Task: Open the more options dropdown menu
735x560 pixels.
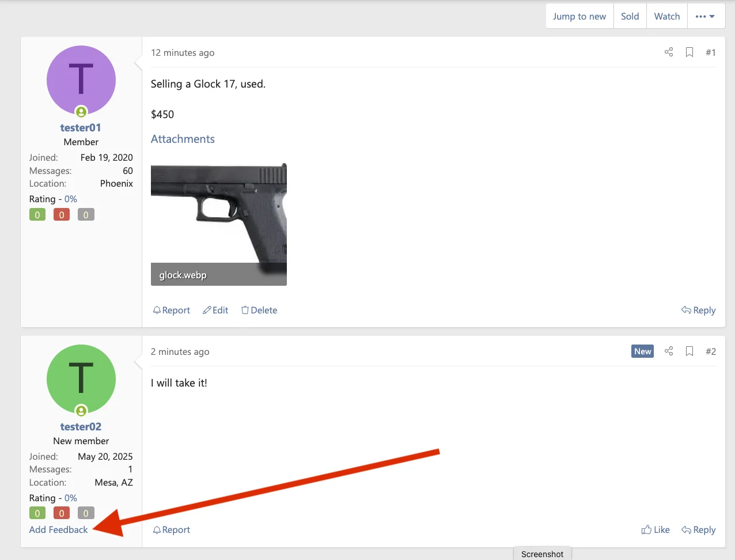Action: point(706,17)
